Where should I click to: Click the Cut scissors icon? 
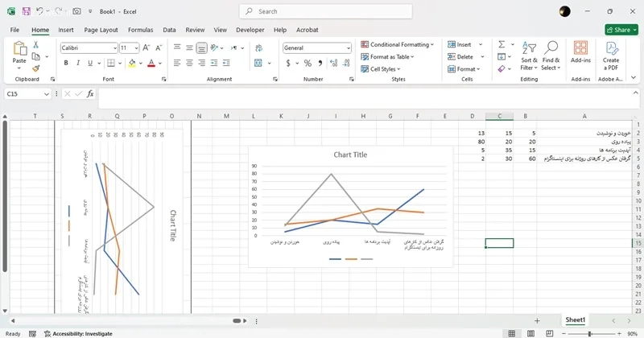pos(35,45)
